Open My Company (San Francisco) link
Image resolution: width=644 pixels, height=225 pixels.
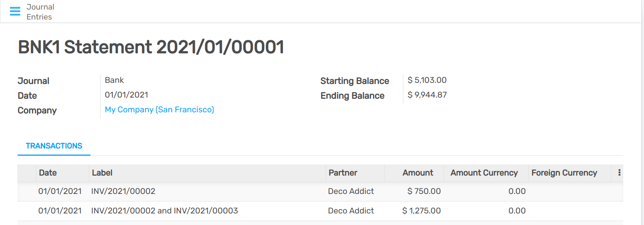click(159, 110)
